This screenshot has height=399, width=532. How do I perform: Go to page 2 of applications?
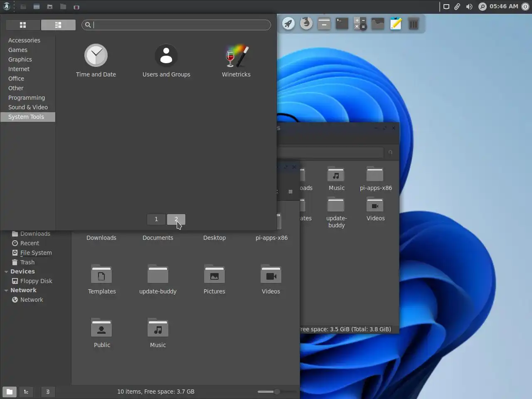point(176,219)
